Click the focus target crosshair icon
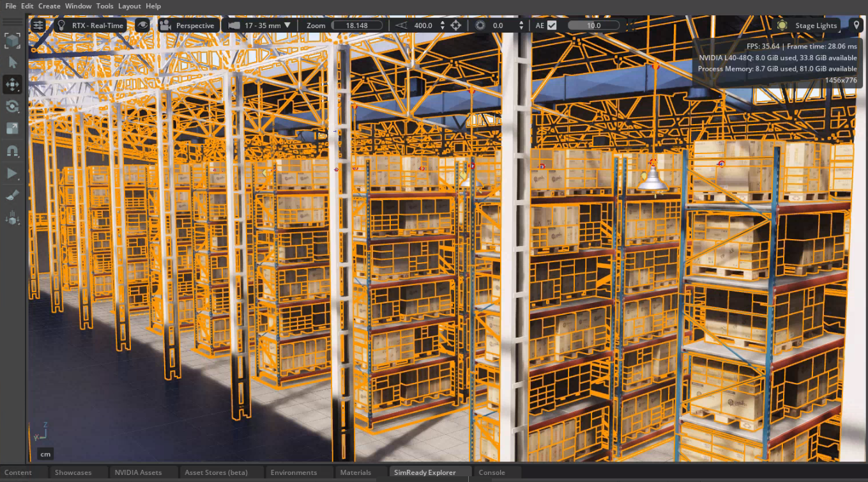The height and width of the screenshot is (482, 868). click(x=456, y=25)
